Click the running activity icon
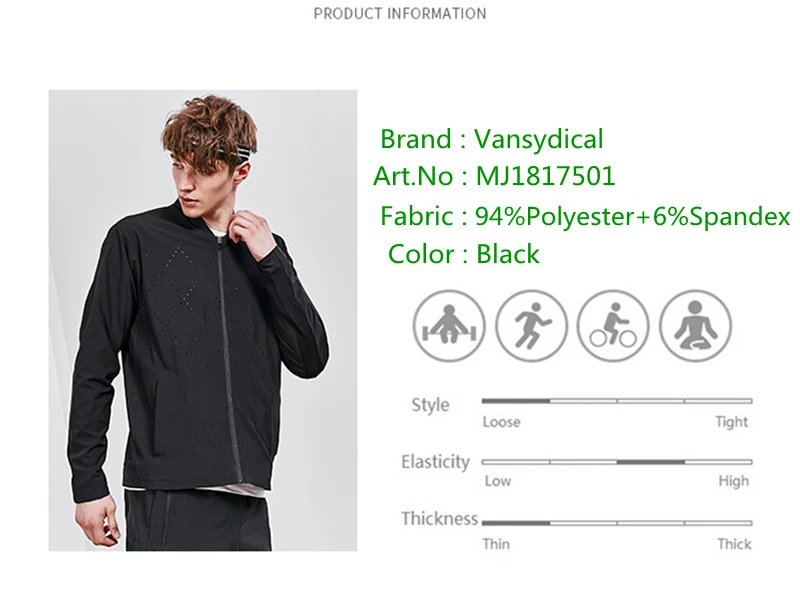 pyautogui.click(x=532, y=326)
